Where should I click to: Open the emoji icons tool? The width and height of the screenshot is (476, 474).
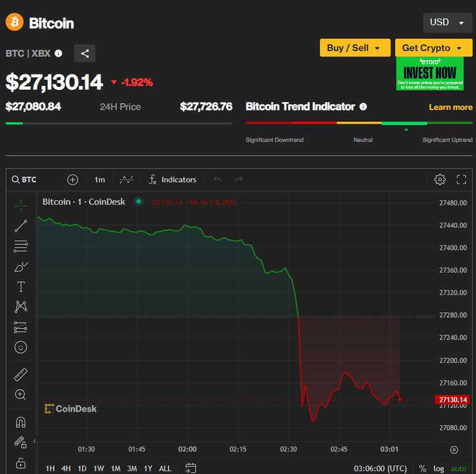click(x=21, y=347)
